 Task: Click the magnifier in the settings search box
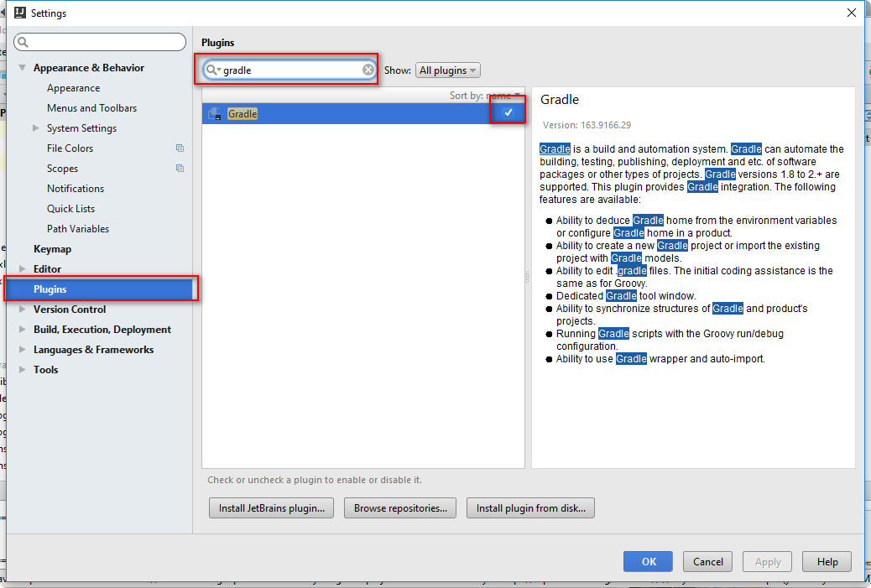click(21, 41)
